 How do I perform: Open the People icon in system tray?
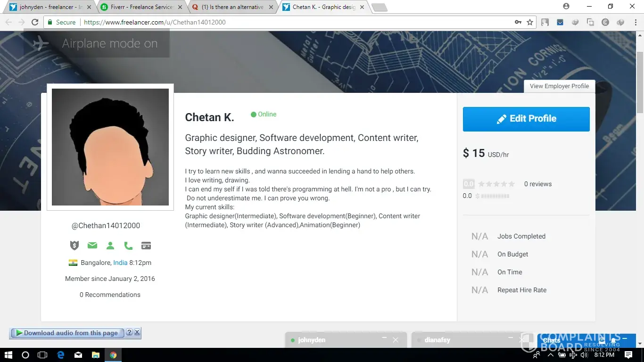(537, 355)
